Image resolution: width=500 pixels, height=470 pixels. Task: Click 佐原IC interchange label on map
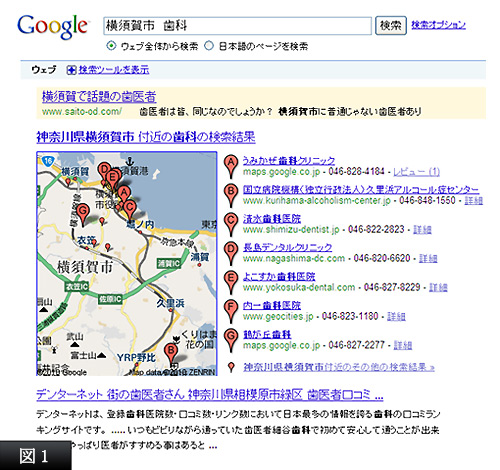click(x=110, y=299)
